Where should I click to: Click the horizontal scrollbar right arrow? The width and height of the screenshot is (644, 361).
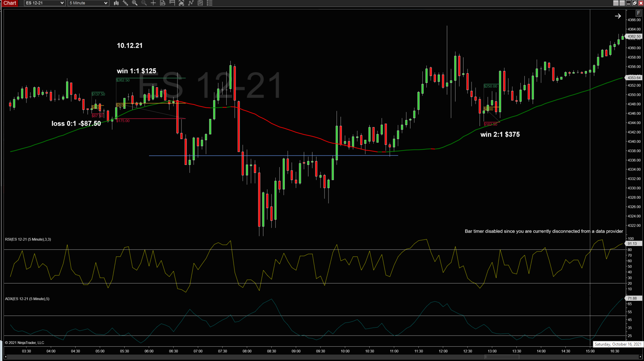pyautogui.click(x=640, y=357)
